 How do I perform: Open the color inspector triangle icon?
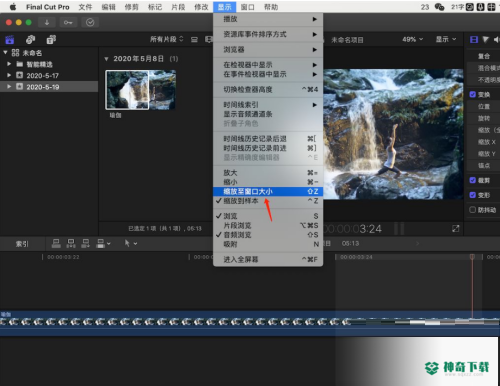click(x=486, y=40)
